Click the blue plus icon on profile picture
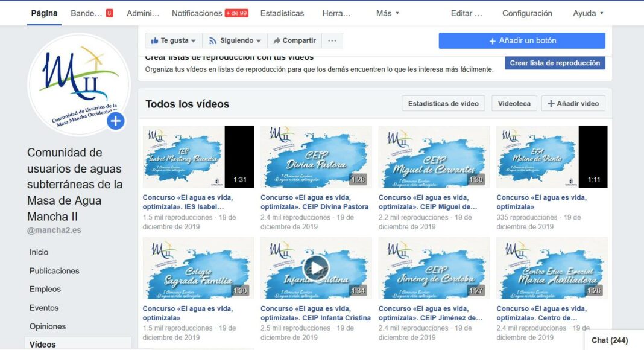This screenshot has width=644, height=350. (115, 121)
